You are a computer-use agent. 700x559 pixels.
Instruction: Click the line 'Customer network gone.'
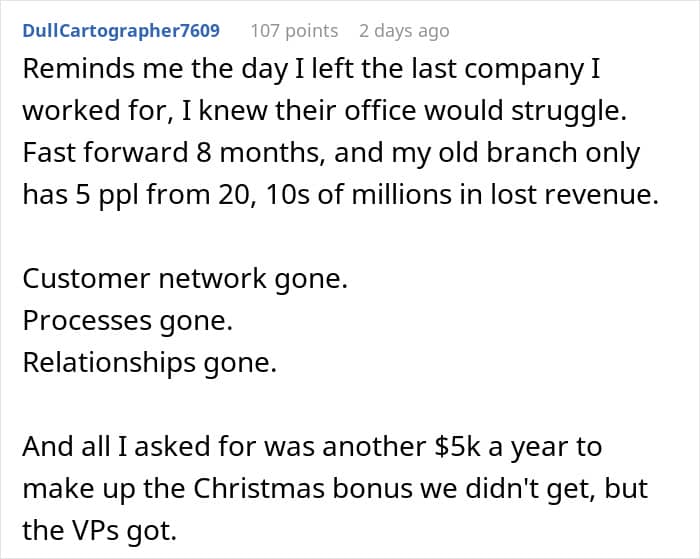pyautogui.click(x=185, y=278)
